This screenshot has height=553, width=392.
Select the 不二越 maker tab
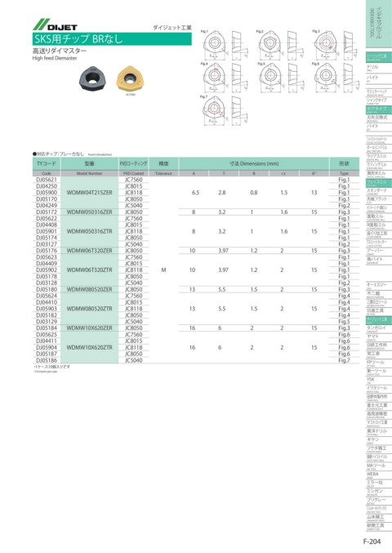pos(379,294)
